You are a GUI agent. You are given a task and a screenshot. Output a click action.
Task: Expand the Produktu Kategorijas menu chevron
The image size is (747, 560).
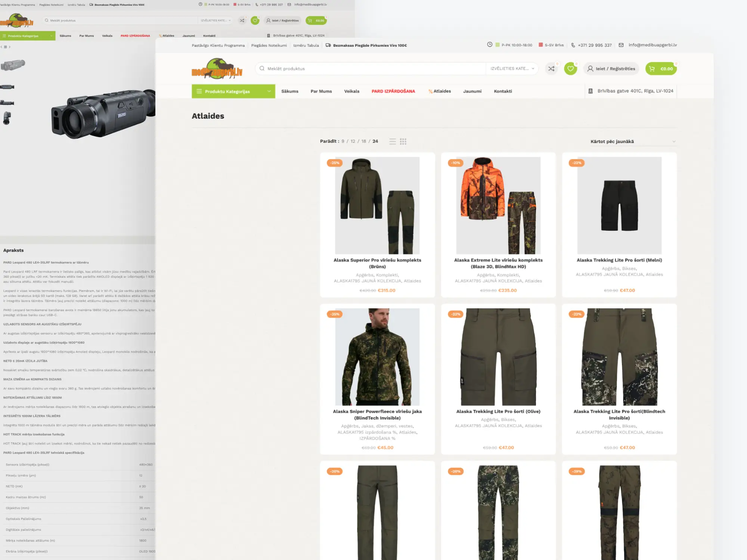(x=268, y=91)
